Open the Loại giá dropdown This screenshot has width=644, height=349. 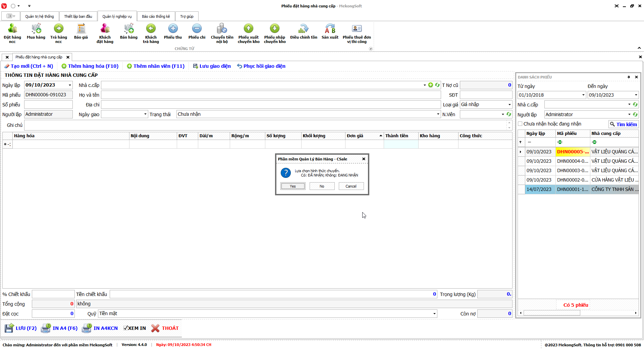coord(509,105)
